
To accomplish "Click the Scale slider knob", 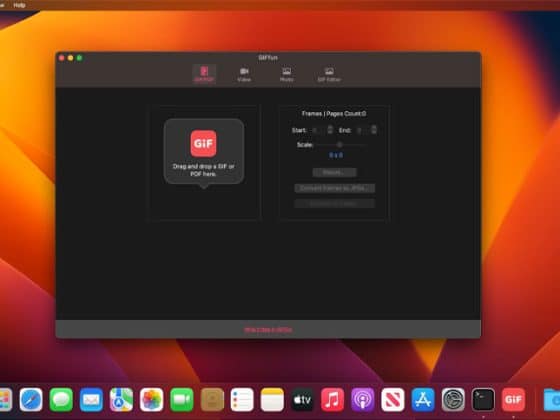I will tap(340, 145).
